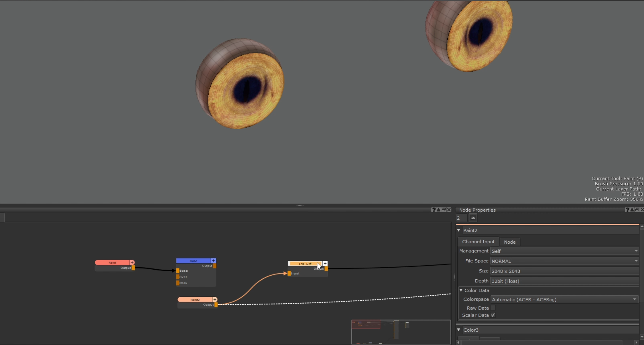This screenshot has width=644, height=345.
Task: Enable the Raw Data checkbox
Action: coord(493,308)
